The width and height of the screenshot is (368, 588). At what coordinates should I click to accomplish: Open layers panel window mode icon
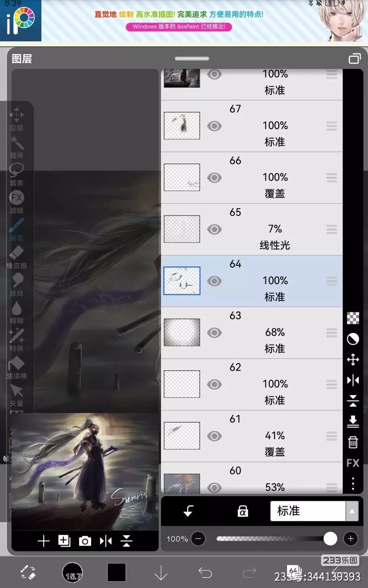click(x=354, y=58)
